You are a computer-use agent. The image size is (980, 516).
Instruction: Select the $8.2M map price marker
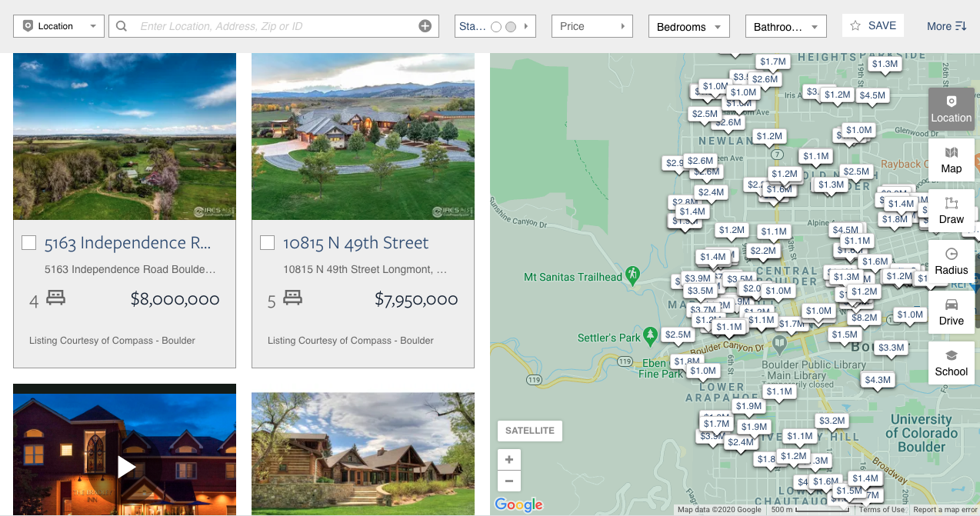864,318
